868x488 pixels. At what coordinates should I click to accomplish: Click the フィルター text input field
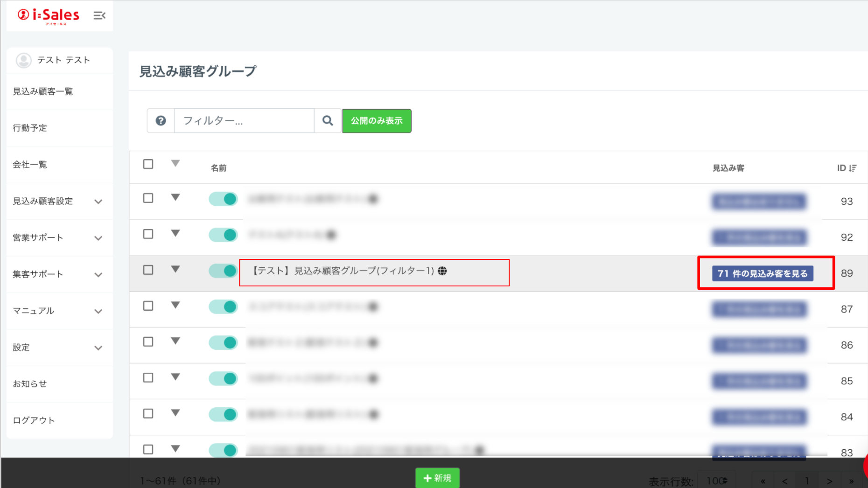coord(244,121)
